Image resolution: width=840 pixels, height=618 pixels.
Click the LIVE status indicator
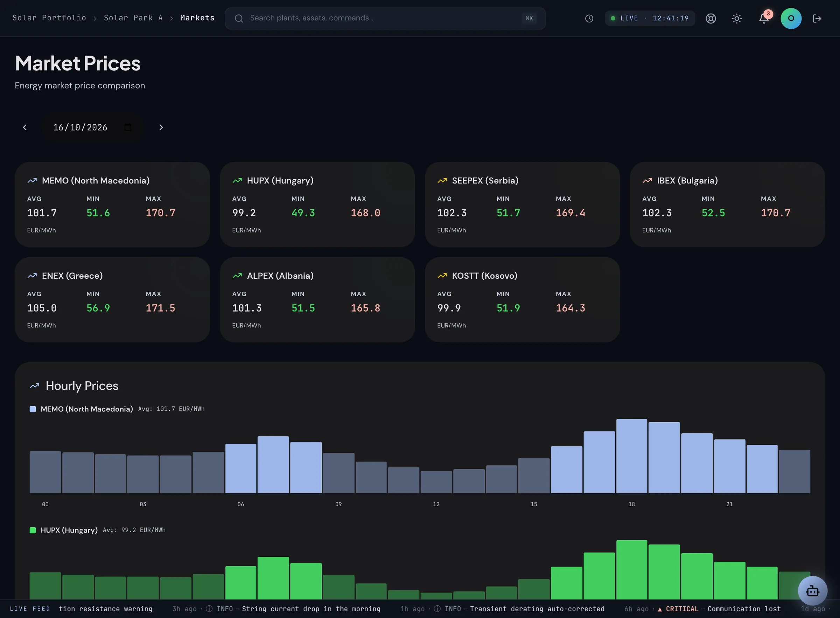(x=649, y=18)
